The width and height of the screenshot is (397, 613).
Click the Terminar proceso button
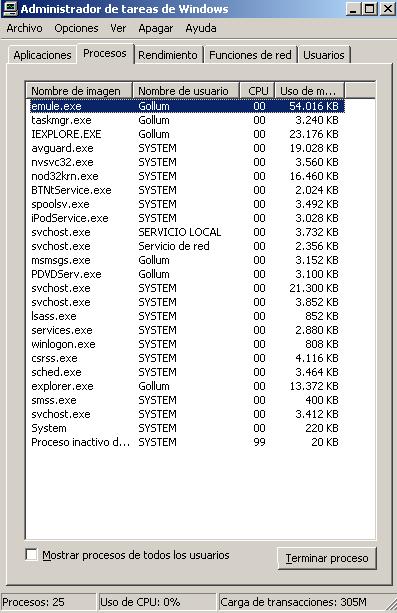327,558
